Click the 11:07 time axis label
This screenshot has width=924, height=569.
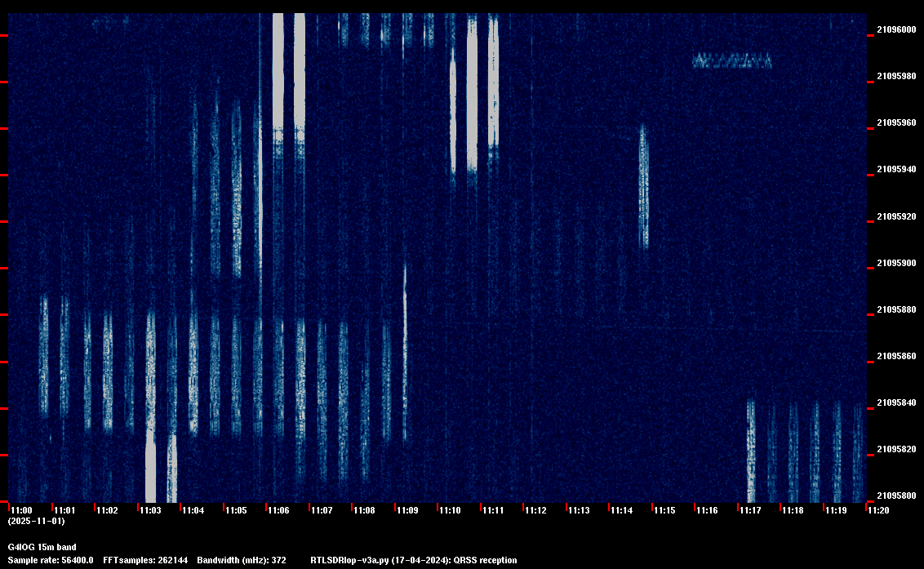[x=322, y=510]
